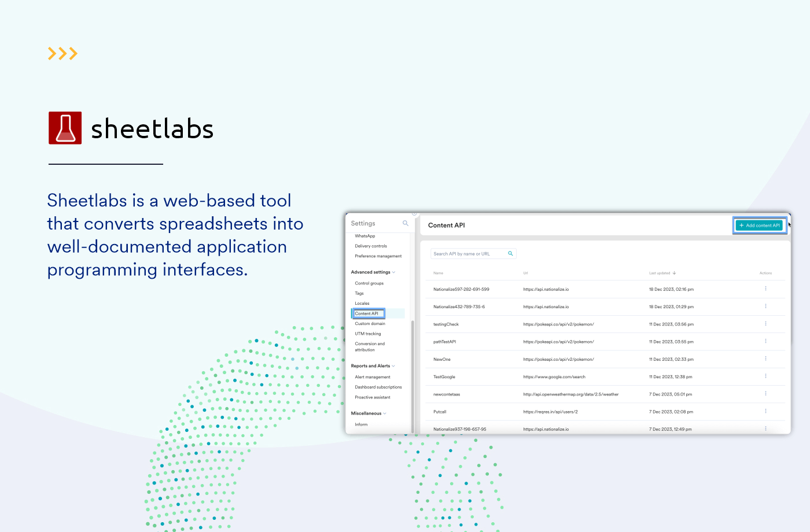Focus the Search API by name or URL field

[x=473, y=253]
